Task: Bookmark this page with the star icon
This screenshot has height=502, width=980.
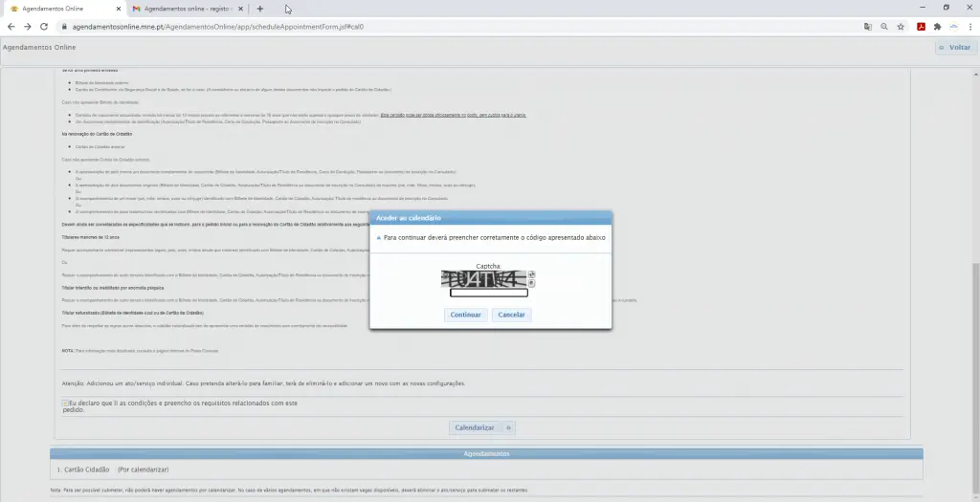Action: coord(901,27)
